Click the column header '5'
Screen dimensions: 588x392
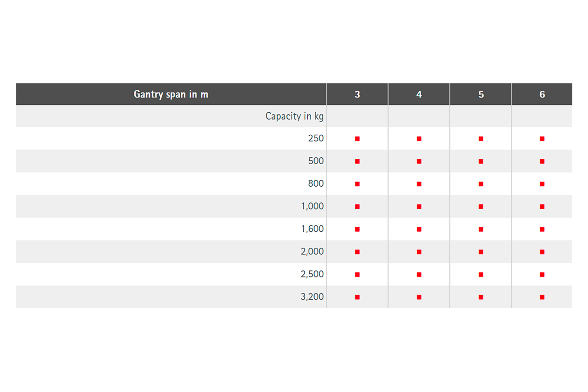(481, 95)
